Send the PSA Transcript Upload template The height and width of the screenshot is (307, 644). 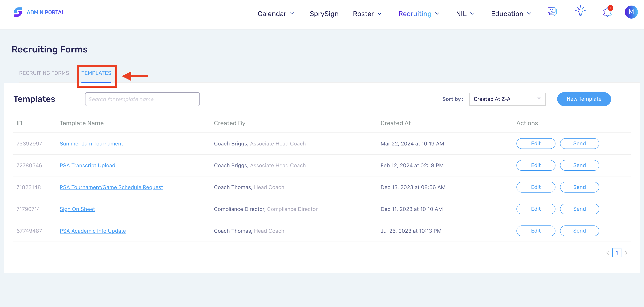pyautogui.click(x=579, y=165)
